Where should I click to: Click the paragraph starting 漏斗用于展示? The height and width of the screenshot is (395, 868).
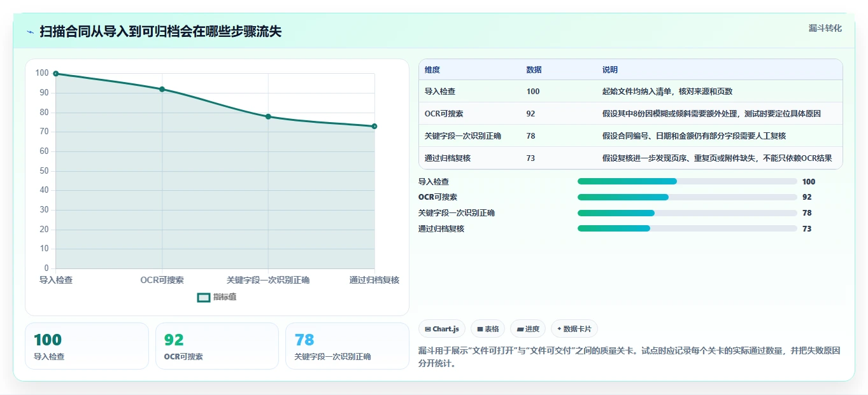pos(629,357)
